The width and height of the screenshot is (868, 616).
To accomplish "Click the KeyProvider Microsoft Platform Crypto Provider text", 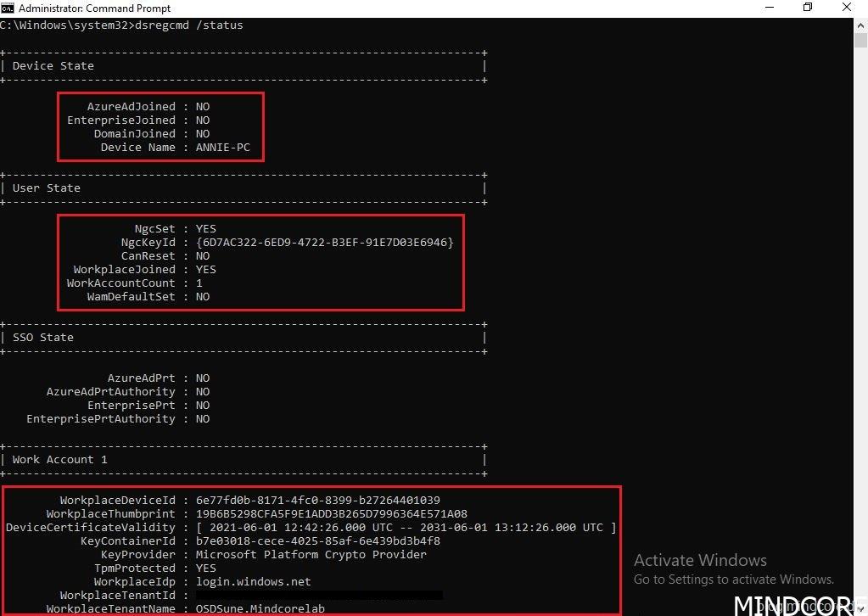I will coord(311,555).
